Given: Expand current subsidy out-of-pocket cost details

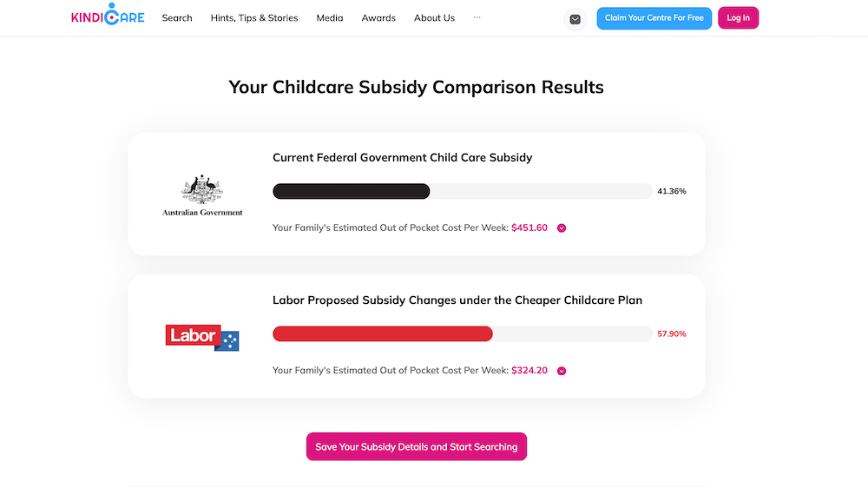Looking at the screenshot, I should pyautogui.click(x=562, y=228).
